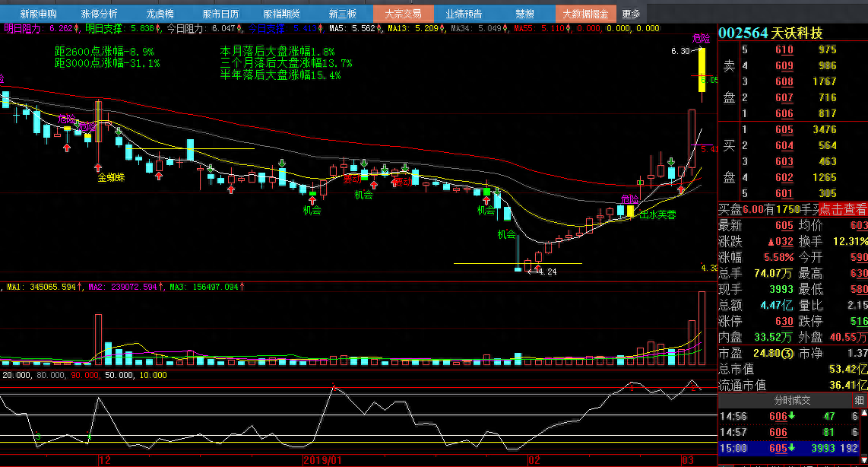
Task: Click the 出水芙蓉 signal label
Action: tap(657, 214)
